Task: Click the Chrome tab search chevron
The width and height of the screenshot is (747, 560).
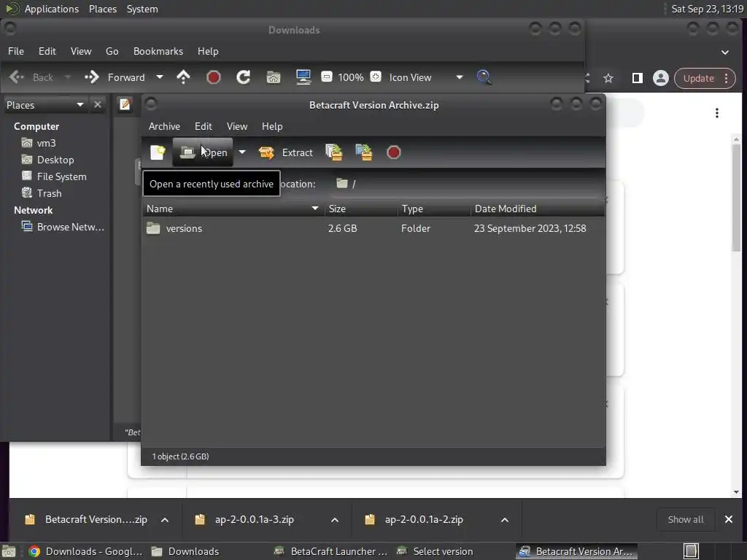Action: click(724, 52)
